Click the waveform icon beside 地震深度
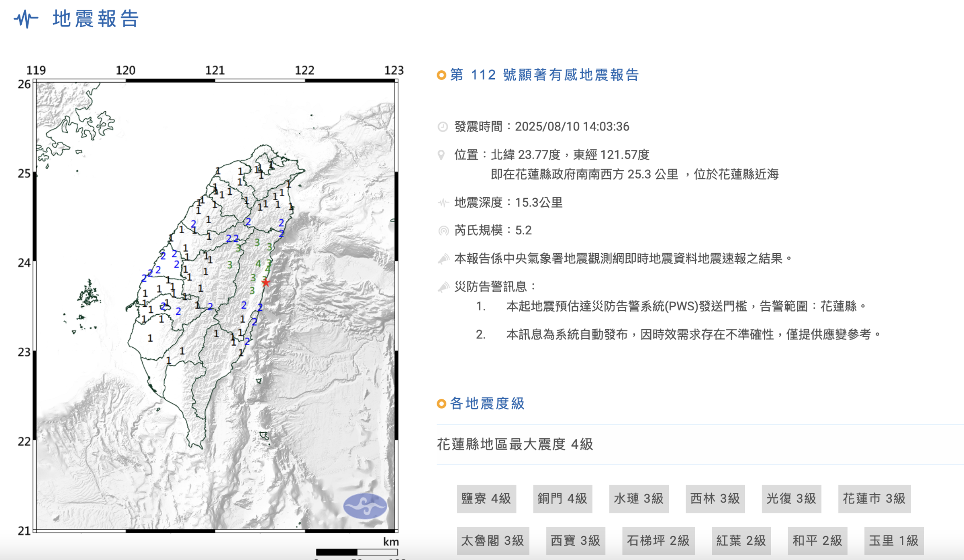 click(x=443, y=203)
